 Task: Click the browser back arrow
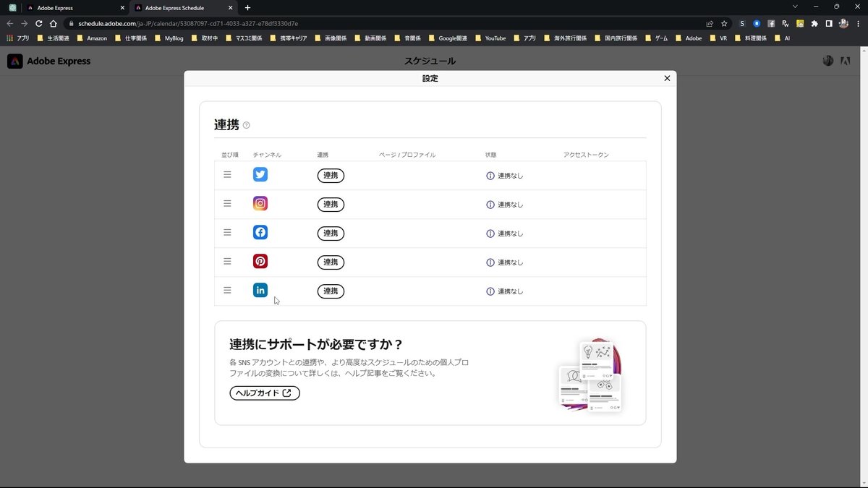pyautogui.click(x=10, y=23)
